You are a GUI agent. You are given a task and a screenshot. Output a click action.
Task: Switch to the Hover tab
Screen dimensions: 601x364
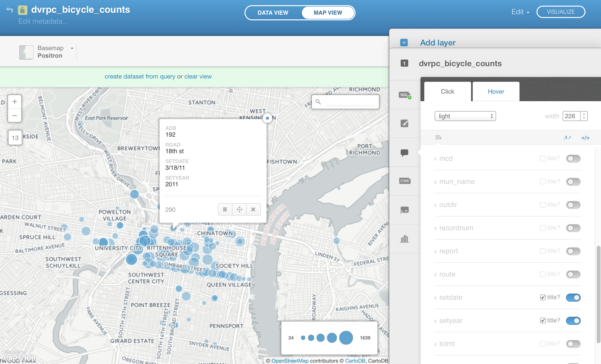tap(496, 91)
